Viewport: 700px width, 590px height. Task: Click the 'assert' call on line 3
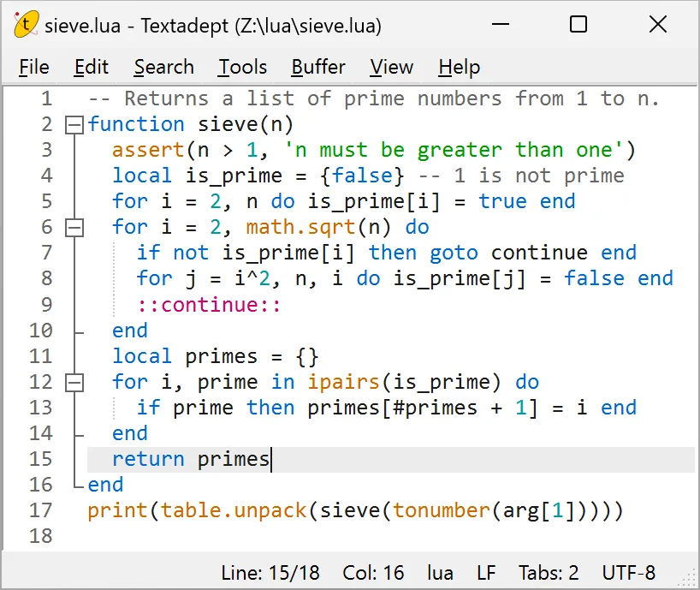click(x=148, y=151)
